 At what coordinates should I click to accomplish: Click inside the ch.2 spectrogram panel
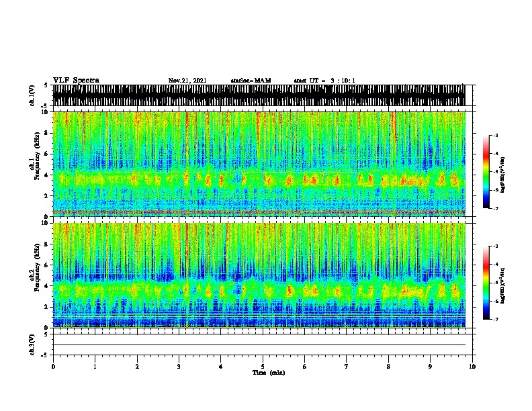259,275
